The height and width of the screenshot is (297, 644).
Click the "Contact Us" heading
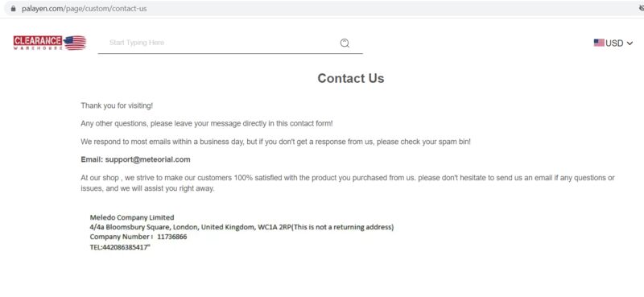[351, 78]
